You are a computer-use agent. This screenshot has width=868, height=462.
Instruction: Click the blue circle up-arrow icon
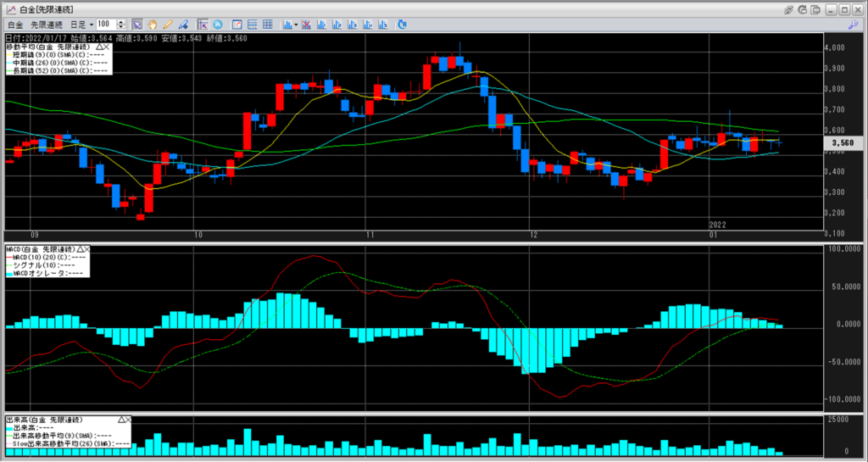[218, 25]
